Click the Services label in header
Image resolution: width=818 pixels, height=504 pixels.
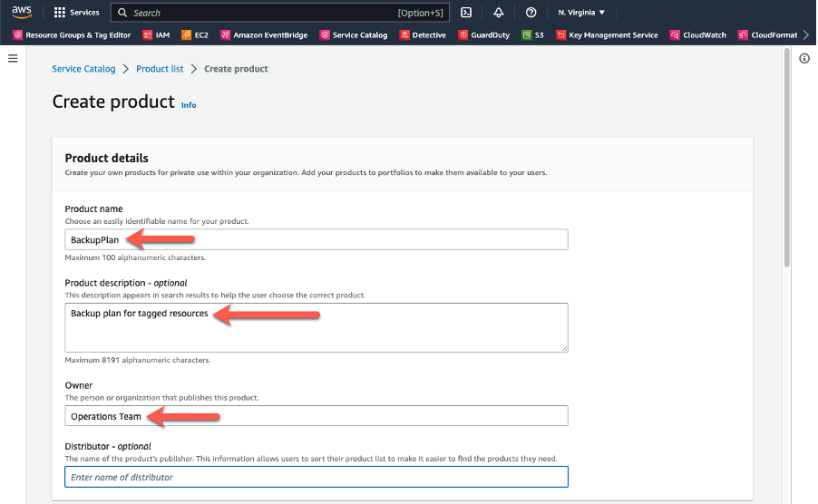(84, 13)
